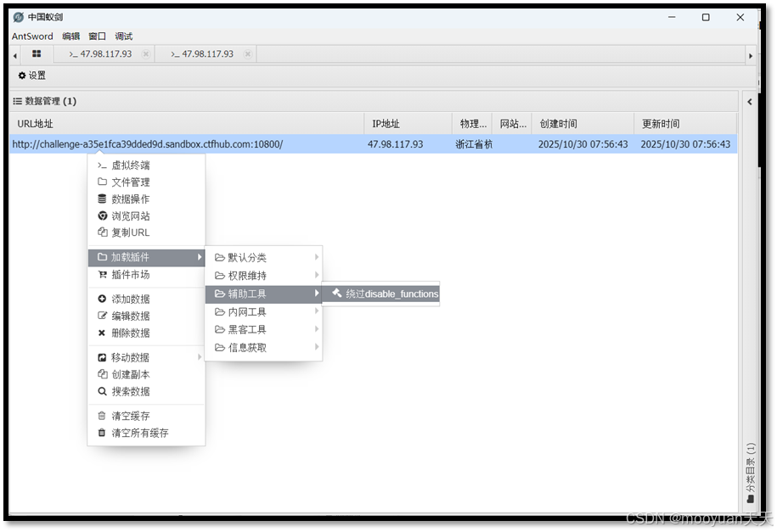
Task: Sort by the IP地址 column header
Action: (x=408, y=124)
